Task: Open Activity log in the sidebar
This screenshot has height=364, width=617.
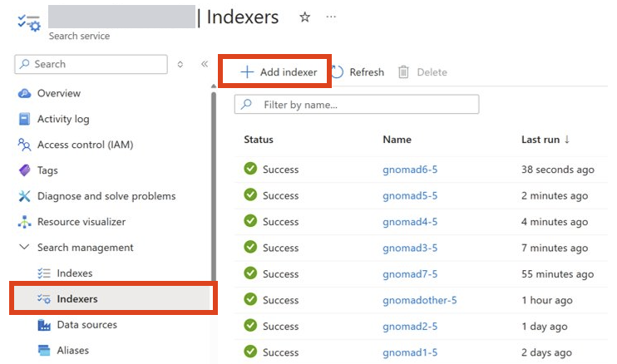Action: pyautogui.click(x=63, y=119)
